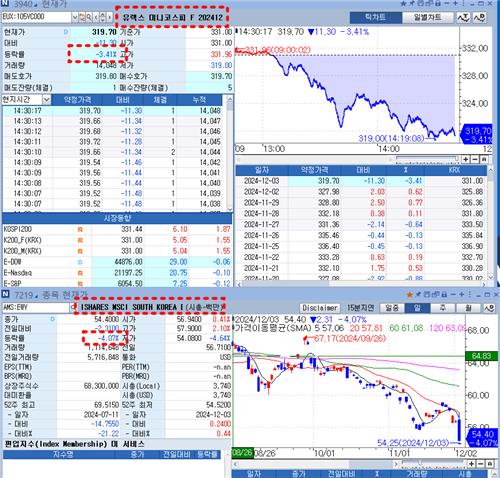Go to the previous symbol with the left arrow in window 3940
Screen dimensions: 500x478
point(96,17)
